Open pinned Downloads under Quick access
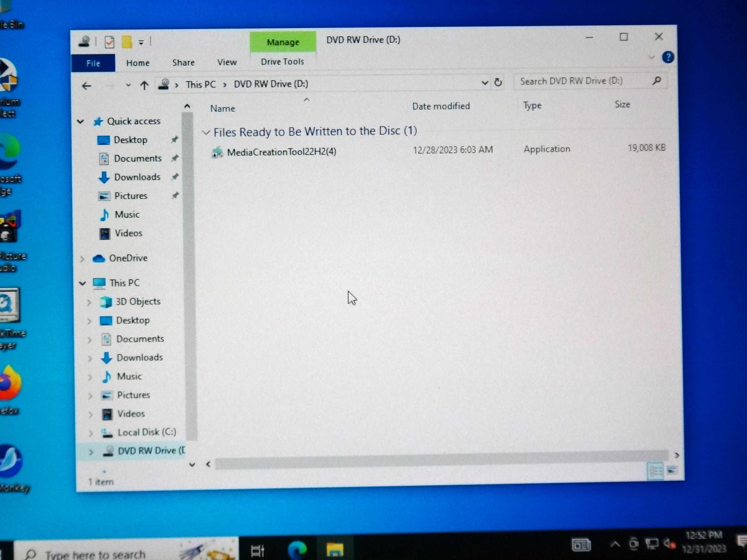The width and height of the screenshot is (747, 560). [x=137, y=177]
